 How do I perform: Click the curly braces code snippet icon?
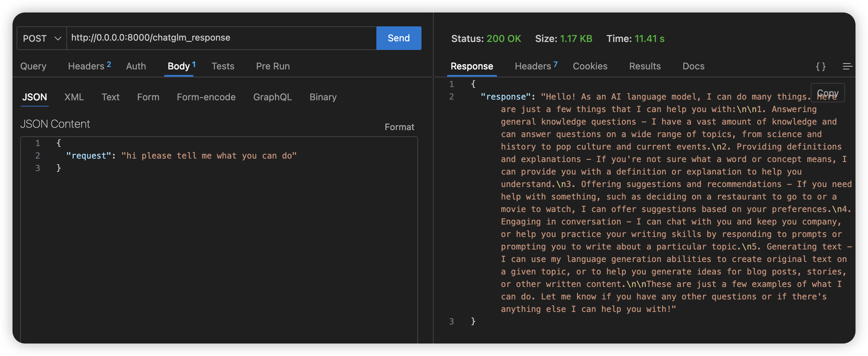coord(821,66)
